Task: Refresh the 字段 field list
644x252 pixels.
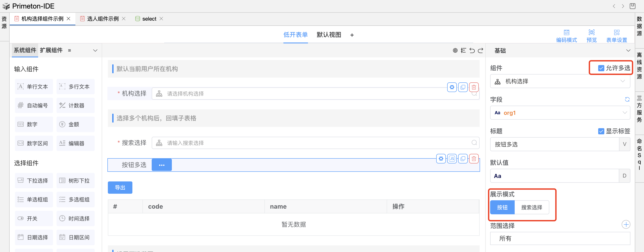Action: pyautogui.click(x=627, y=99)
